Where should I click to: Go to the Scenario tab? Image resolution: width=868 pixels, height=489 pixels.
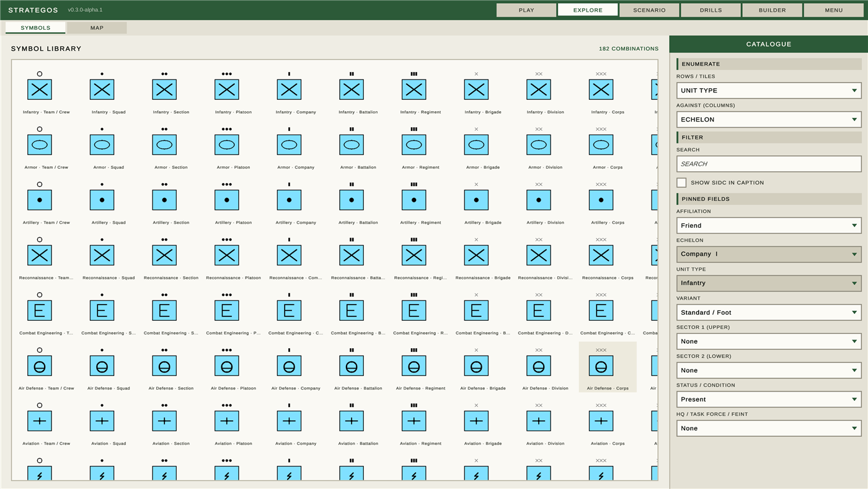649,10
